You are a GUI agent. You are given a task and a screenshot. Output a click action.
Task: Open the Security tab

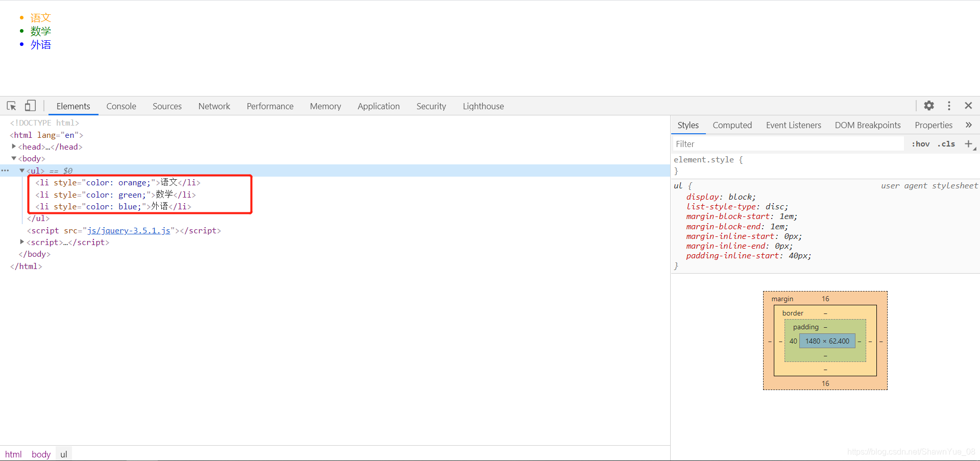431,106
